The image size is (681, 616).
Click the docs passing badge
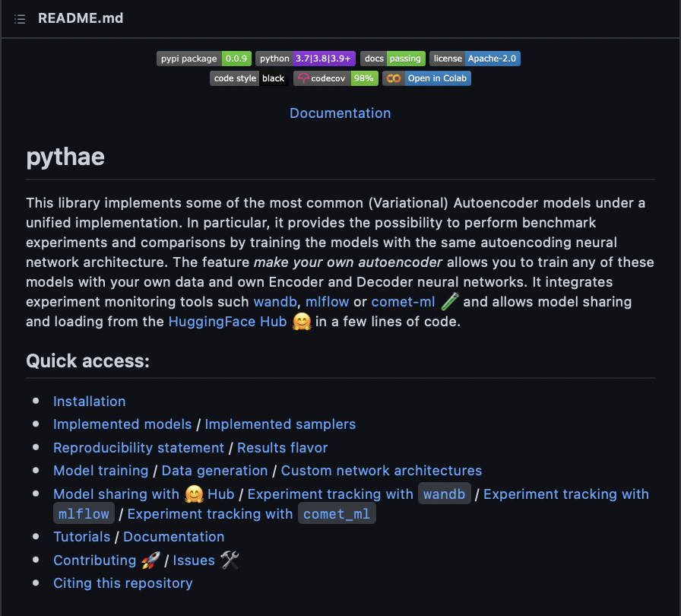(393, 59)
